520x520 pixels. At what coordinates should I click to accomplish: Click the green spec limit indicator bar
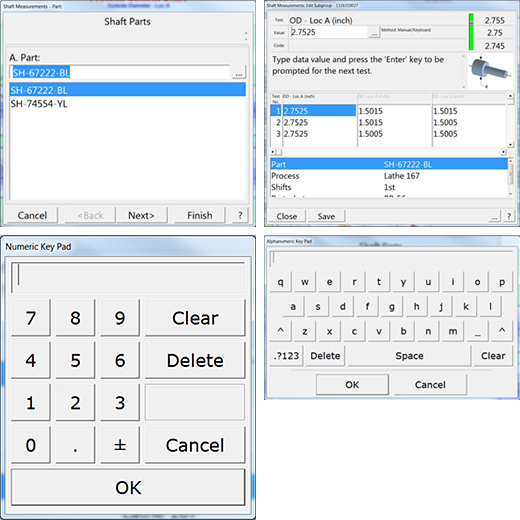[x=471, y=32]
